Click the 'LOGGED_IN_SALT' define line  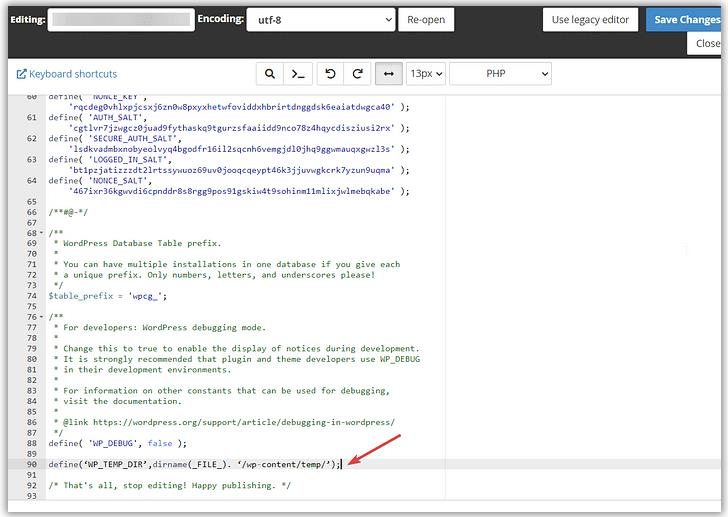click(x=110, y=159)
